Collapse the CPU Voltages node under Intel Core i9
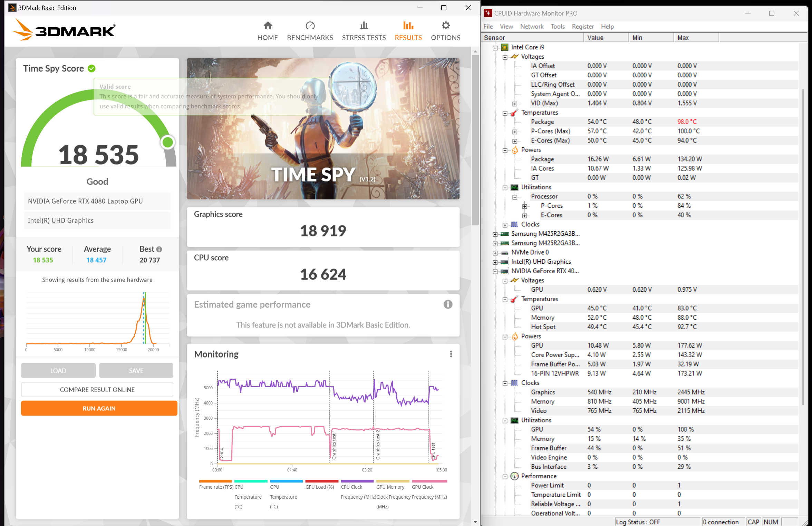 (x=505, y=57)
